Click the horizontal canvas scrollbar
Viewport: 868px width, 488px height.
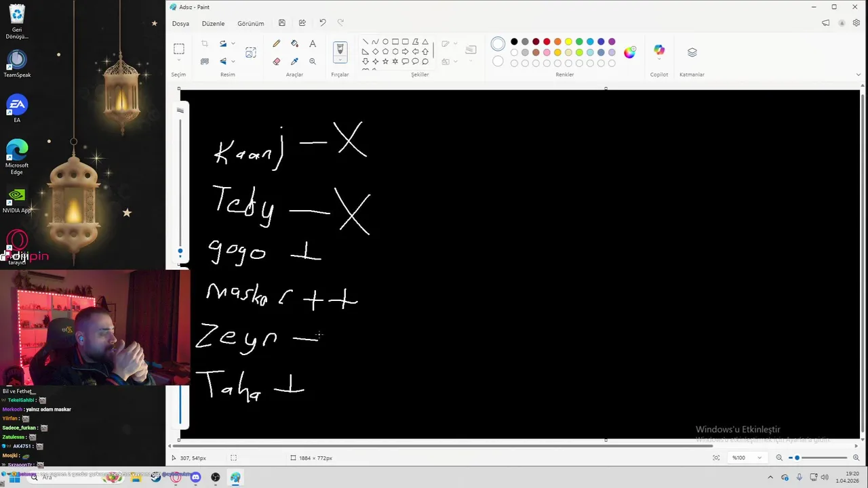(444, 445)
